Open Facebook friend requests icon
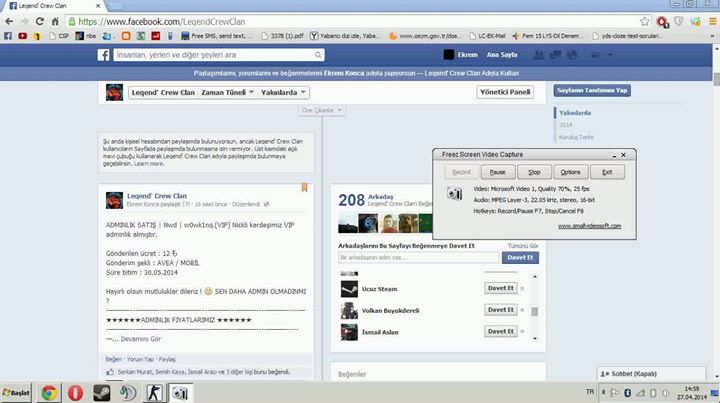The height and width of the screenshot is (403, 720). tap(539, 55)
